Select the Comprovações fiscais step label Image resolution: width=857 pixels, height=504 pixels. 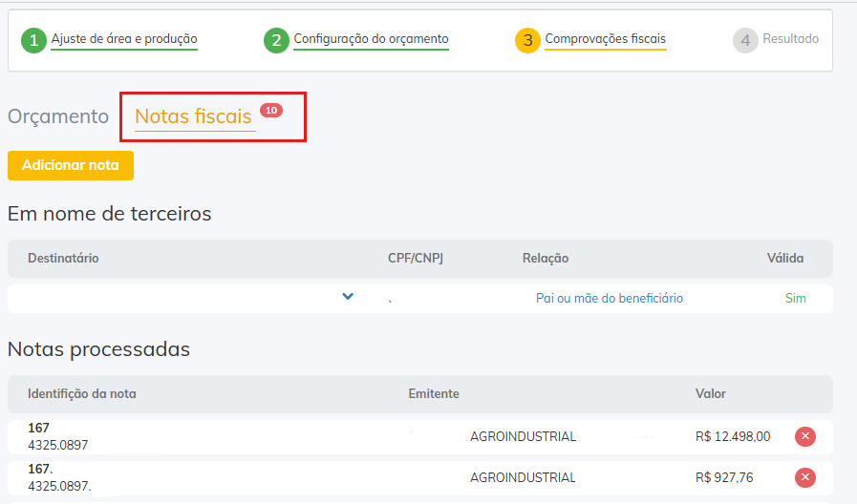coord(605,39)
